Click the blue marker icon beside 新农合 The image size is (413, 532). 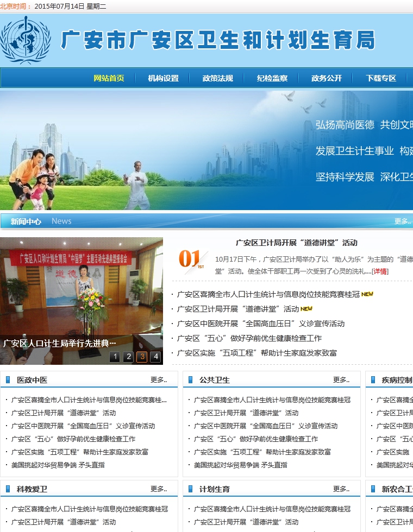(x=373, y=489)
